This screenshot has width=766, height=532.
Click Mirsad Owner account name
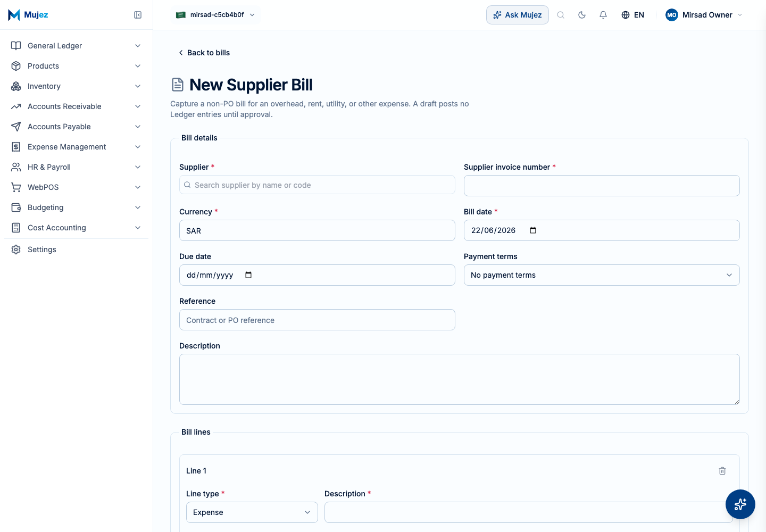coord(707,15)
